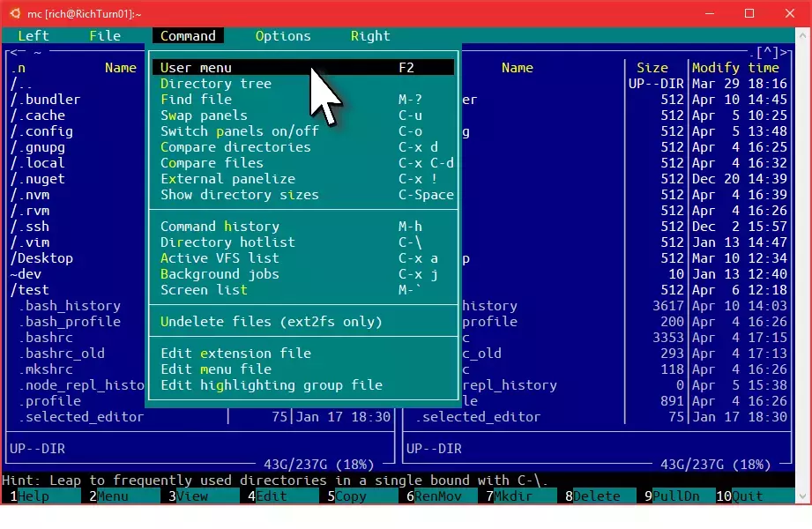Select Swap panels
Screen dimensions: 812x529
pos(303,115)
